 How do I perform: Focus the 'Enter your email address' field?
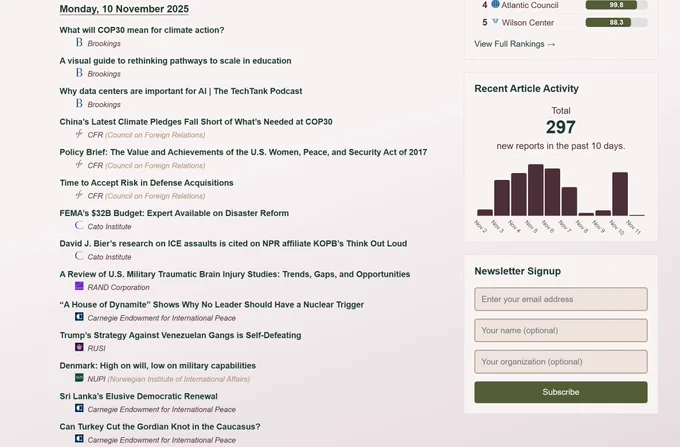coord(561,299)
